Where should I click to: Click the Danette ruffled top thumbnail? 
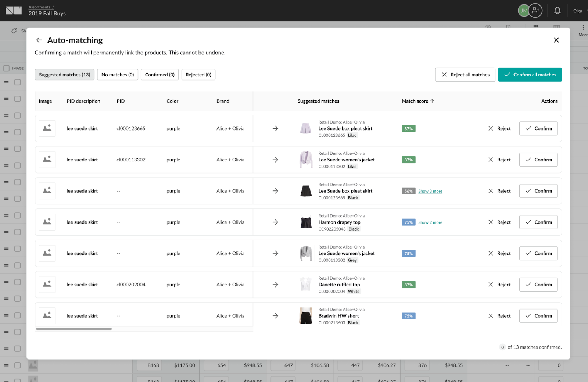tap(305, 285)
